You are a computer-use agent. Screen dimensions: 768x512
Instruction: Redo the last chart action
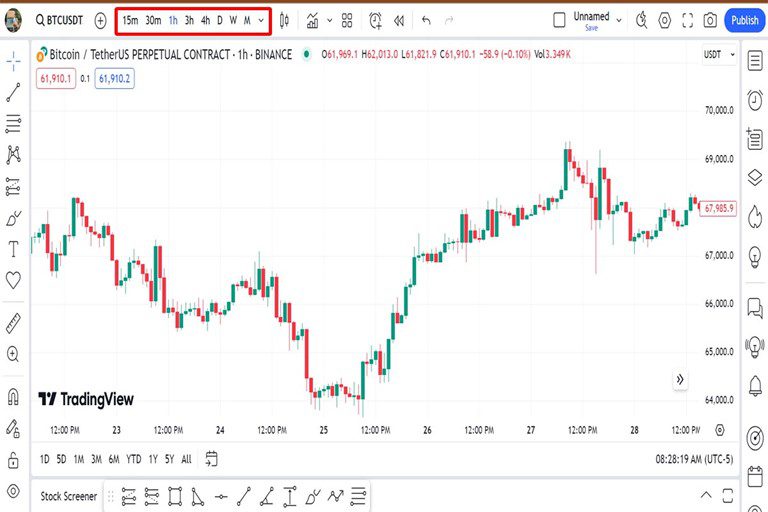click(449, 21)
